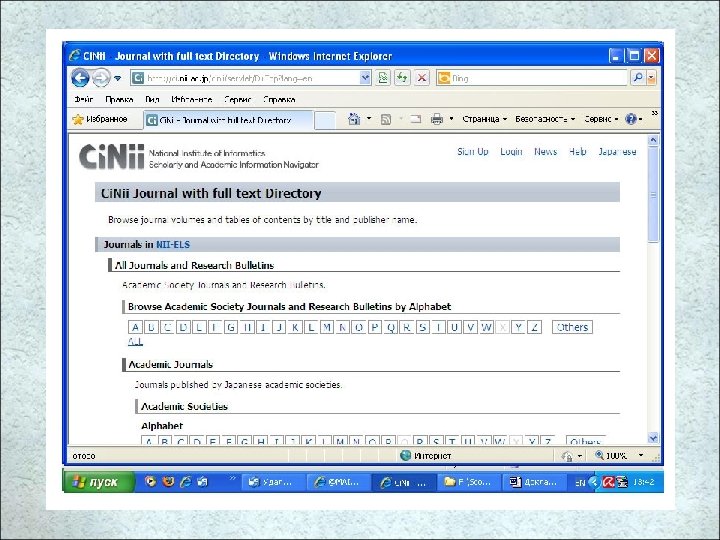Open the Сервис command bar dropdown
This screenshot has height=540, width=720.
point(601,119)
